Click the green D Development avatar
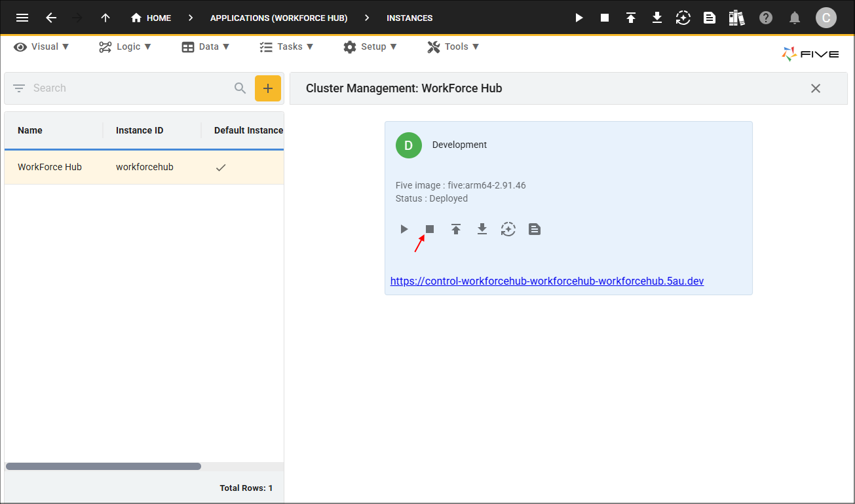Viewport: 855px width, 504px height. pyautogui.click(x=409, y=145)
